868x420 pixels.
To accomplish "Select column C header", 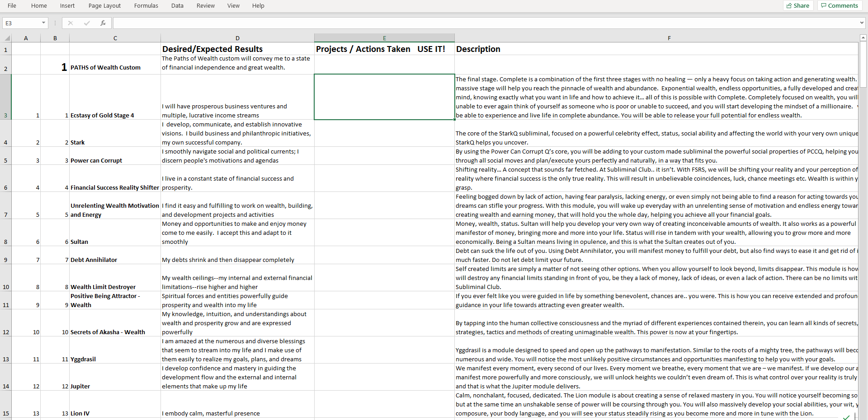I will coord(115,38).
